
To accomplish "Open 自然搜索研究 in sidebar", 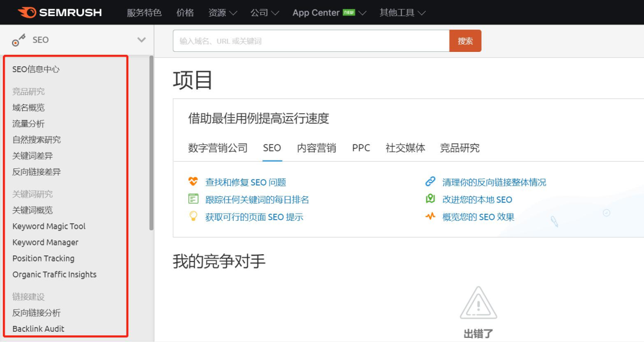I will click(36, 140).
